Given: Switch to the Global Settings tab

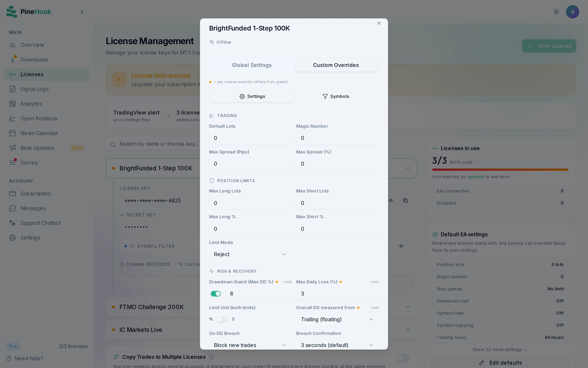Looking at the screenshot, I should pyautogui.click(x=252, y=65).
